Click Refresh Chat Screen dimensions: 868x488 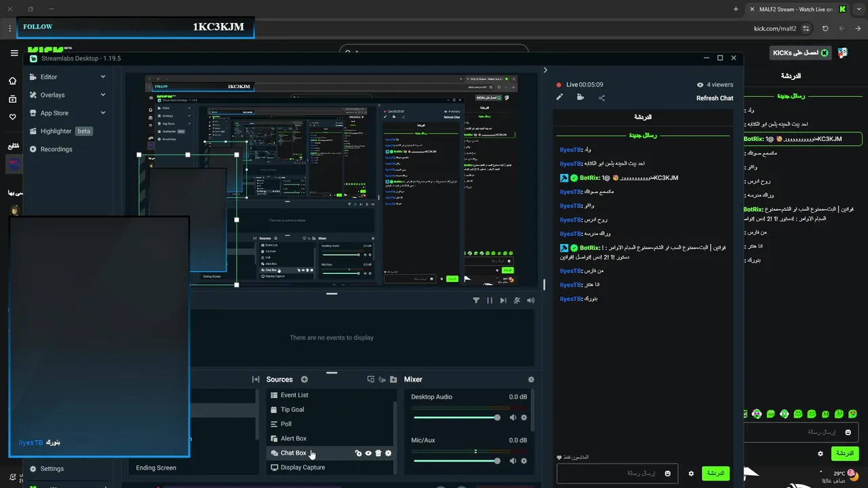[715, 98]
